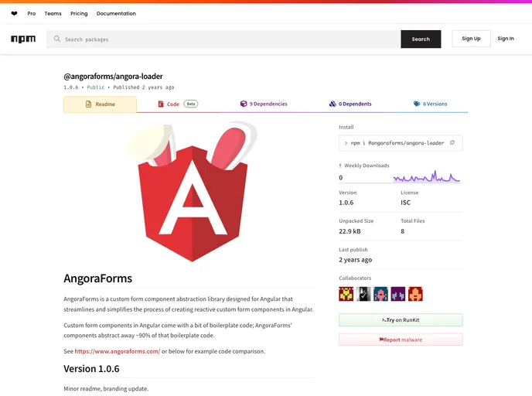Screen dimensions: 532x396
Task: Open the teal-and-pink collaborator avatar
Action: 380,294
